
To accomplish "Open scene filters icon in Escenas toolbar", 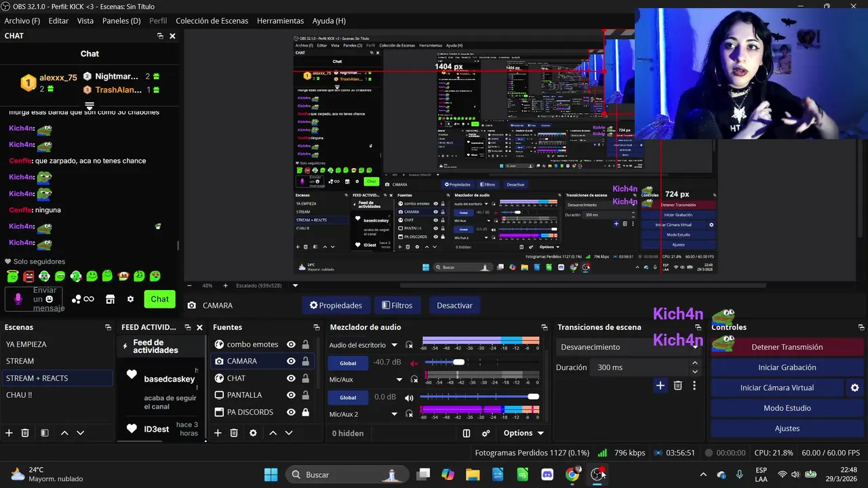I will coord(44,432).
